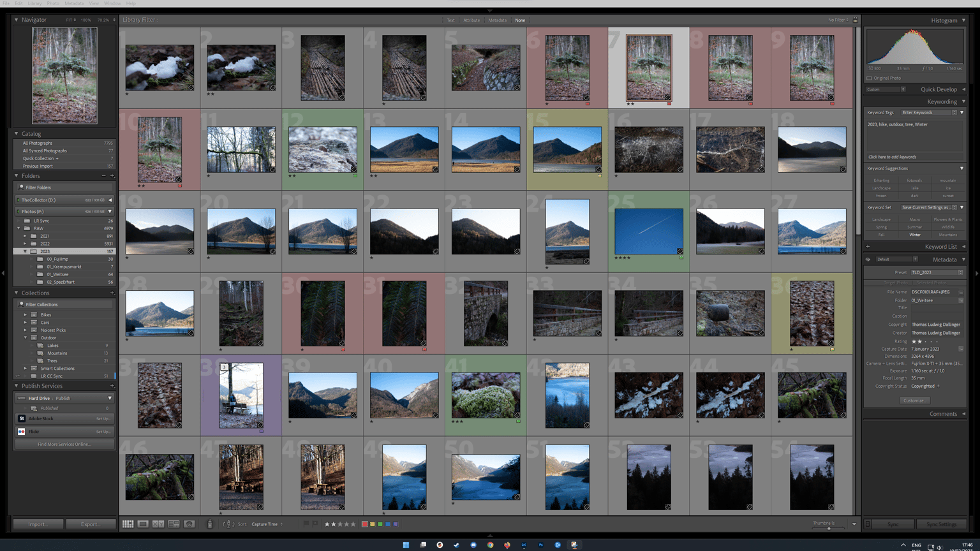Screen dimensions: 980x551
Task: Set flag as picked in toolbar
Action: pos(306,524)
